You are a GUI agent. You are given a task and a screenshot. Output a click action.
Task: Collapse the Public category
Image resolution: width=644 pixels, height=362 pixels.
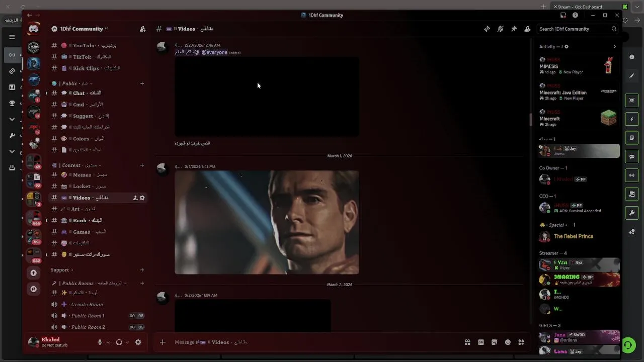click(72, 83)
